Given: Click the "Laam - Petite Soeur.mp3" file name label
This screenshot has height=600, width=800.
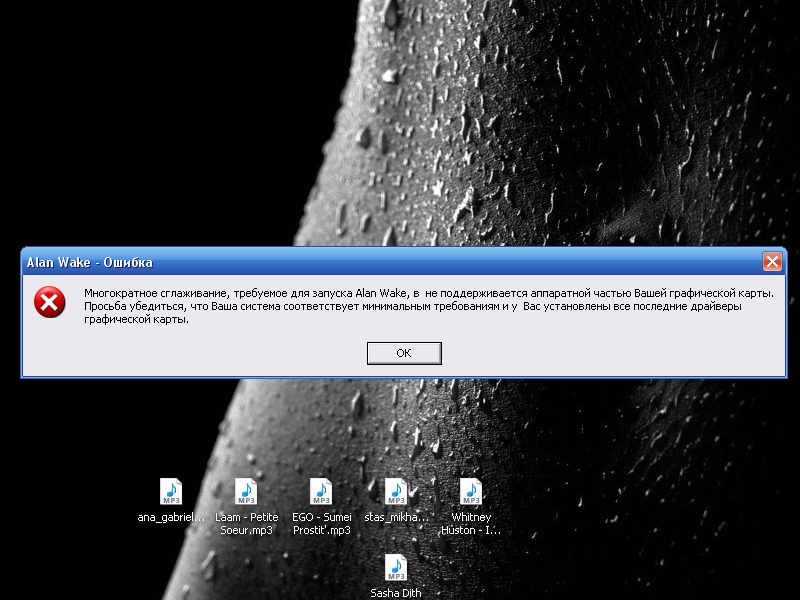Looking at the screenshot, I should tap(246, 523).
